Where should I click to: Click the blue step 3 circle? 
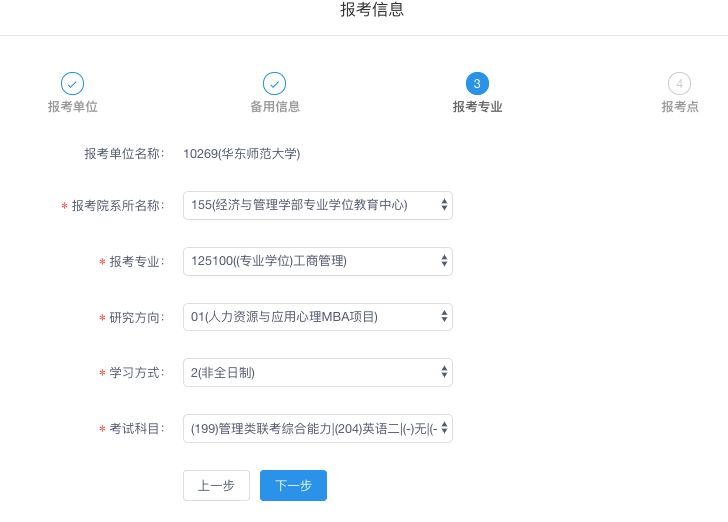click(x=477, y=84)
